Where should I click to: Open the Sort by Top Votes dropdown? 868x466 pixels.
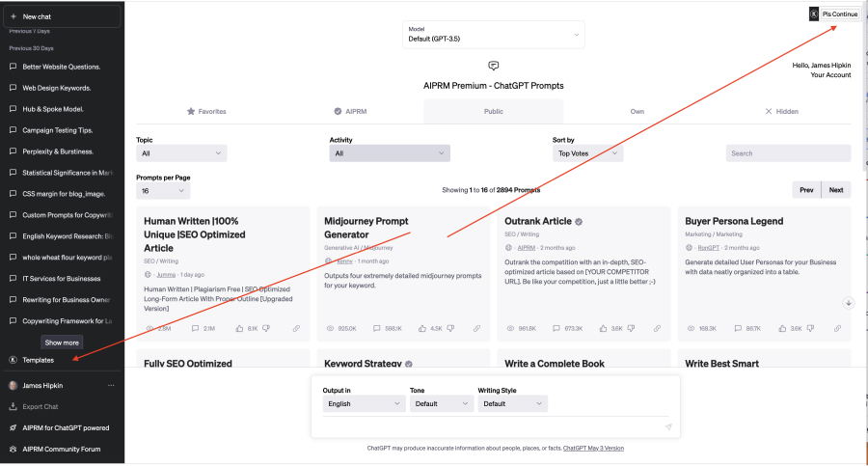coord(587,153)
